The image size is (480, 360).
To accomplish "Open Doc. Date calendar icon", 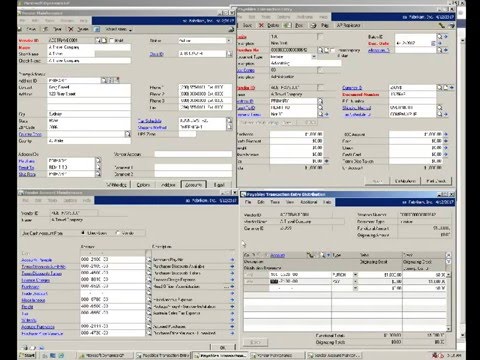I will pyautogui.click(x=433, y=43).
